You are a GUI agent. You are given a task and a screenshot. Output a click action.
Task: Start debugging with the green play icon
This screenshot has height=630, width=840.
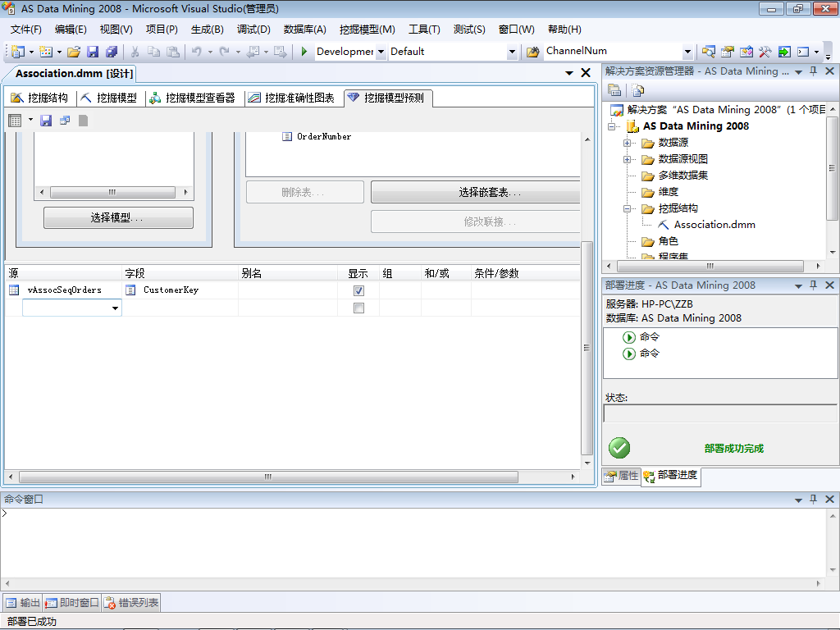coord(304,52)
